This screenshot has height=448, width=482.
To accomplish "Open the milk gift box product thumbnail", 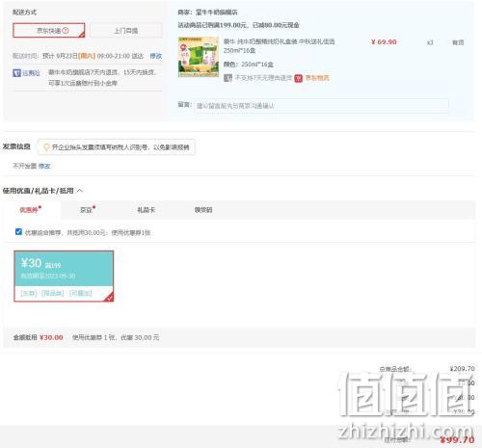I will [199, 57].
